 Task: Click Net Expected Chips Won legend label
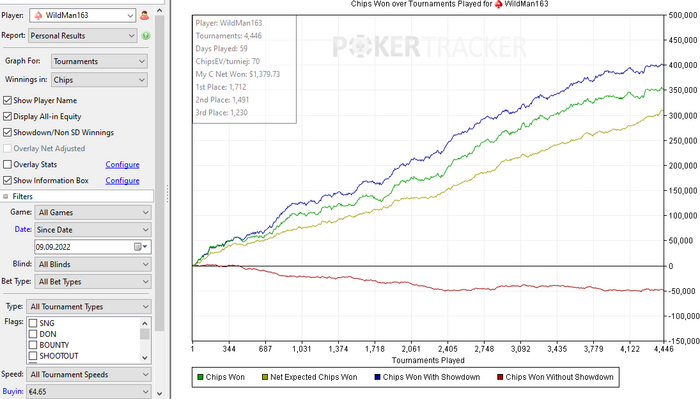(x=314, y=377)
